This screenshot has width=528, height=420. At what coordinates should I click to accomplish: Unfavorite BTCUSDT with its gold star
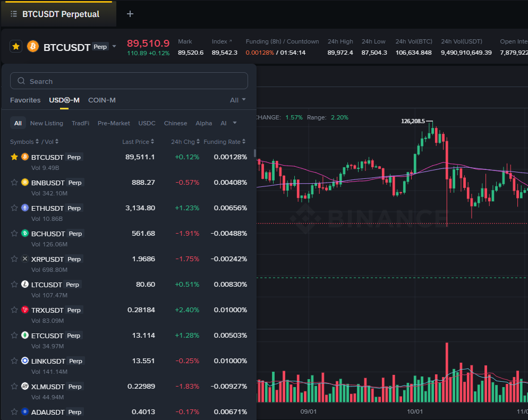14,157
